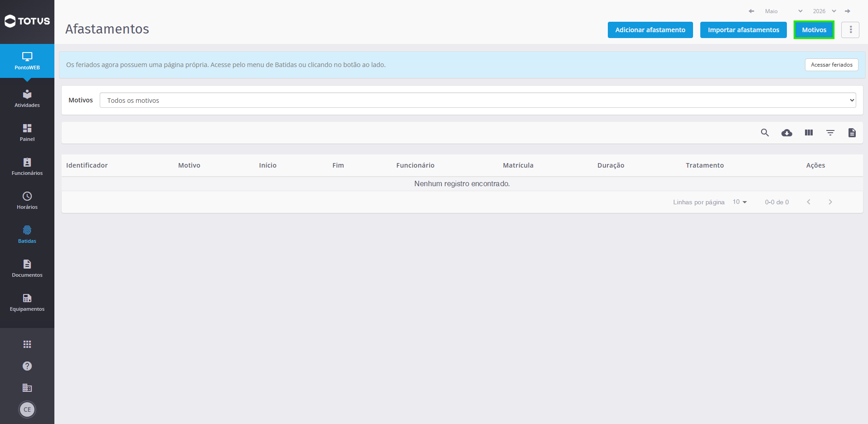This screenshot has width=868, height=424.
Task: Click the Adicionar afastamento button
Action: (x=650, y=30)
